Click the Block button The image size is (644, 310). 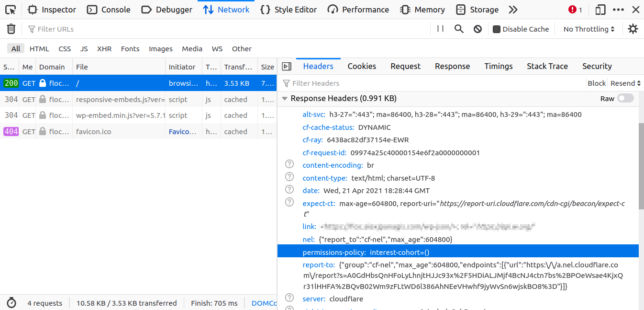pos(597,83)
